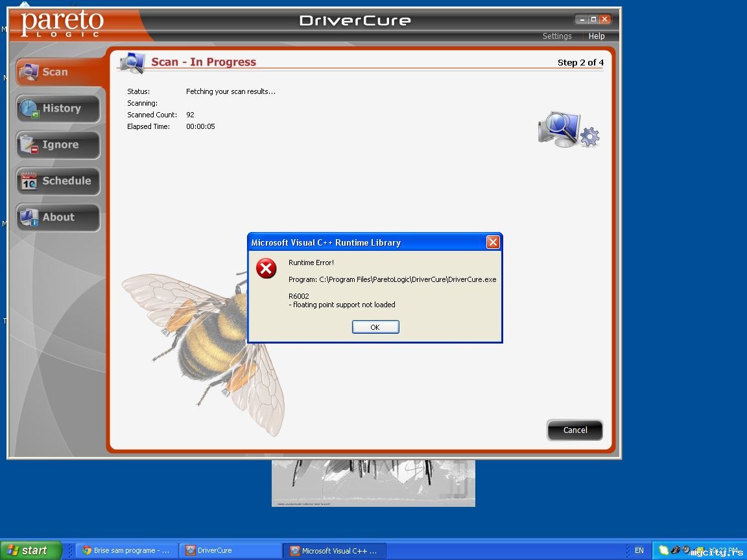Viewport: 747px width, 560px height.
Task: Minimize the DriverCure window
Action: pos(582,19)
